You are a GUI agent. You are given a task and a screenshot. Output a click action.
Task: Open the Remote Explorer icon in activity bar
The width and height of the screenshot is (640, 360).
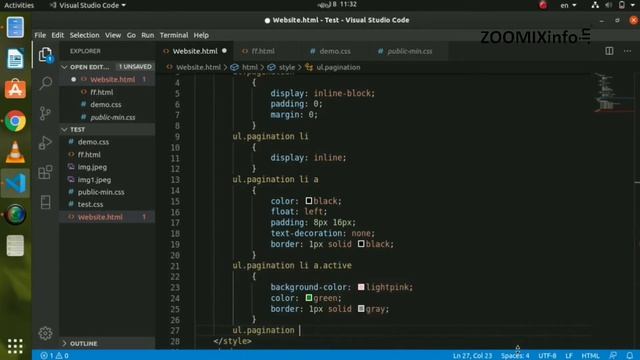click(x=45, y=202)
